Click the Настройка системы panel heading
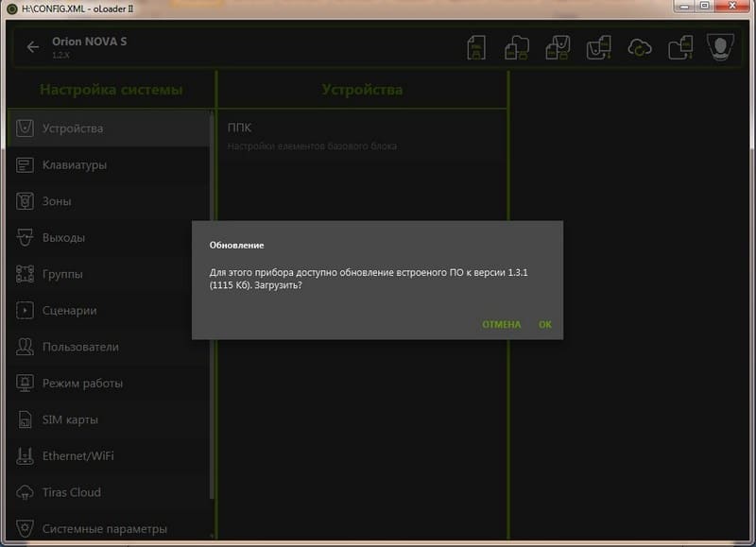 point(111,90)
